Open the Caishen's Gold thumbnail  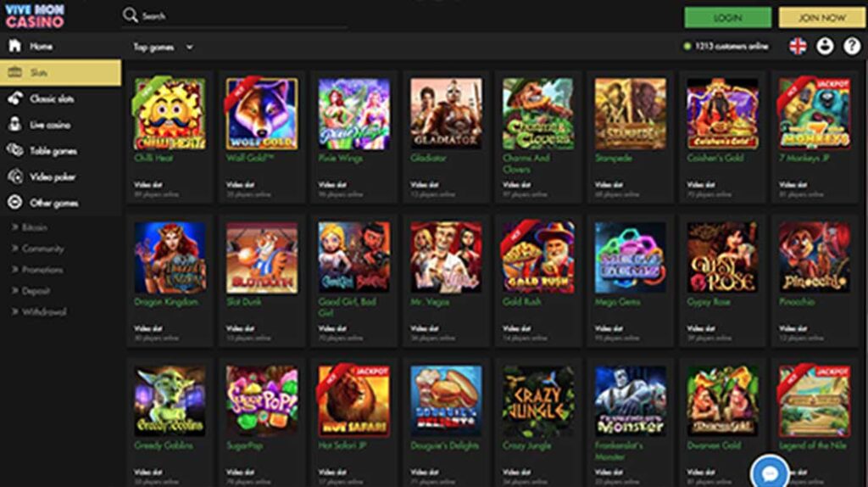click(x=723, y=114)
